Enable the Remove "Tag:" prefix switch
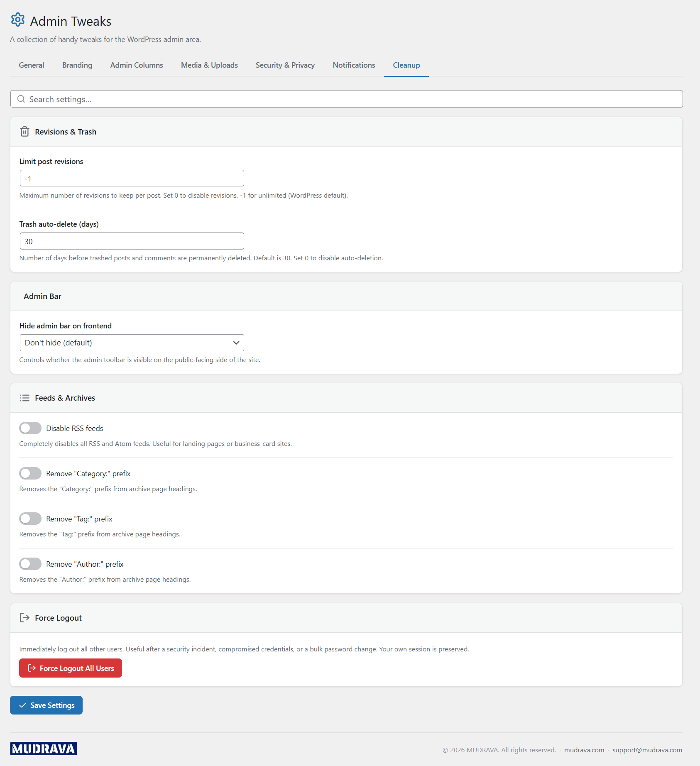The image size is (700, 766). point(30,518)
